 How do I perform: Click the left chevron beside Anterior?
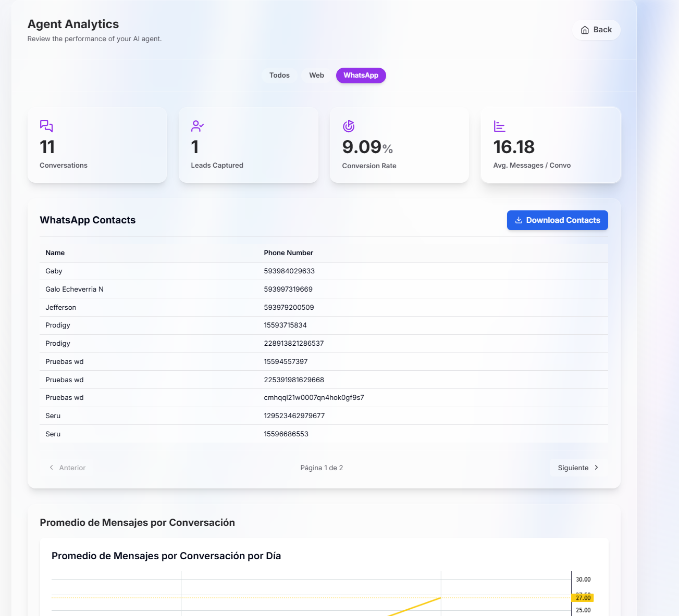pos(51,468)
